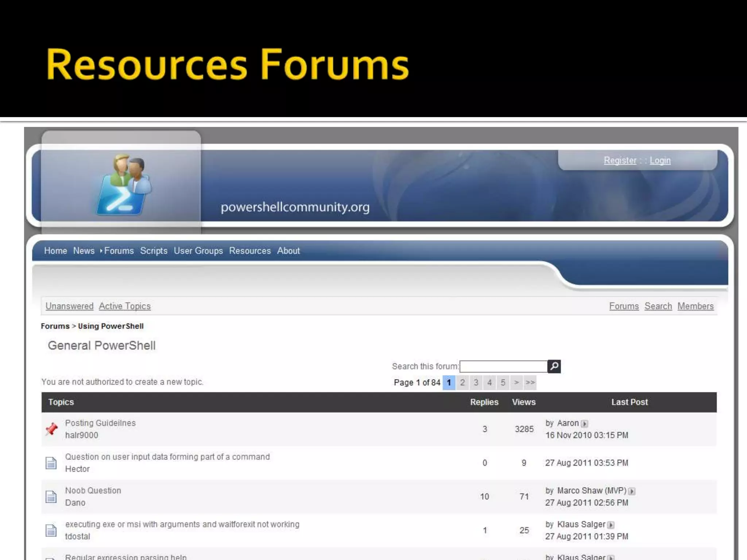The image size is (747, 560).
Task: Click the forum search magnifier icon
Action: (554, 366)
